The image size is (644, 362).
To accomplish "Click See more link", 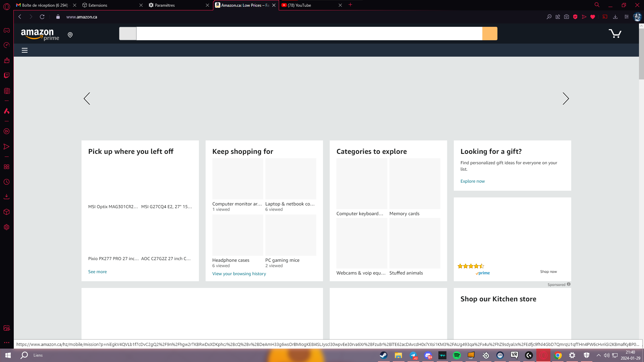I will 97,272.
